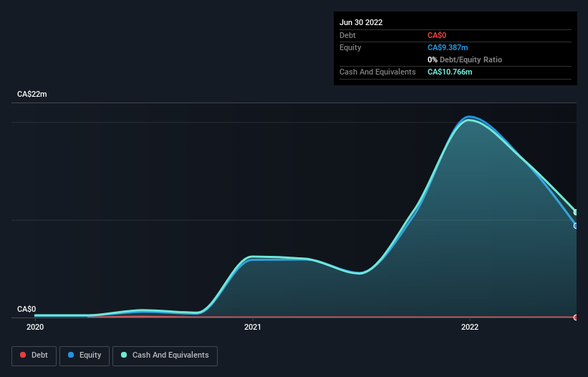
Task: Click the CA$22m y-axis label
Action: (32, 94)
